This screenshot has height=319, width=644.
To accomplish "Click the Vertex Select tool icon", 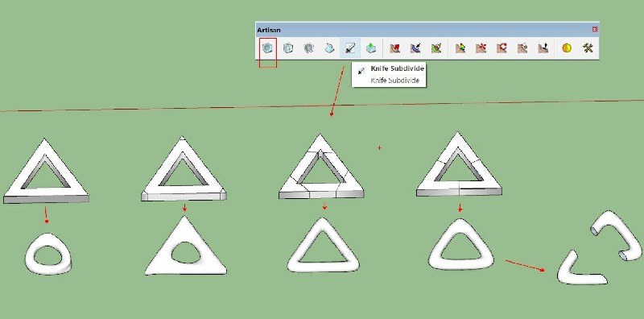I will click(460, 48).
